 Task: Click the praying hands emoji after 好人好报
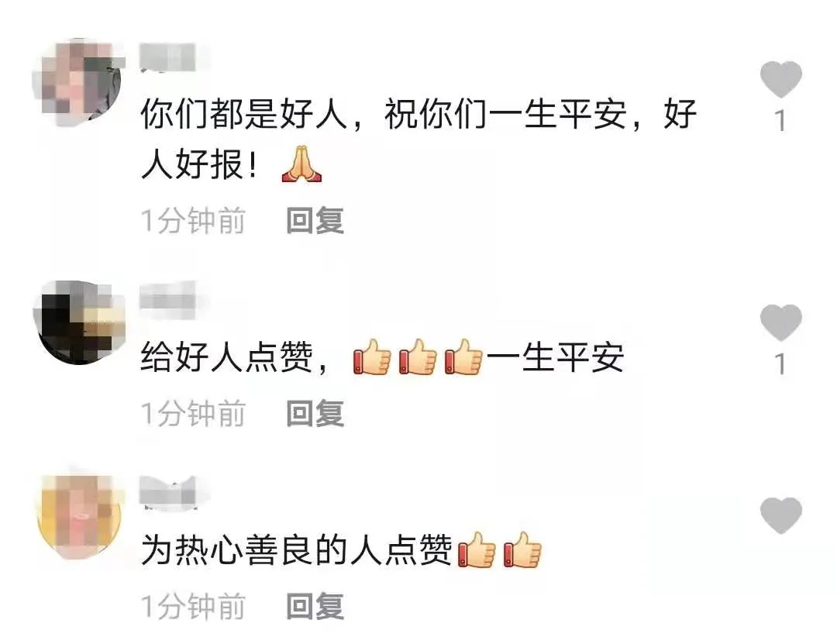pos(301,164)
